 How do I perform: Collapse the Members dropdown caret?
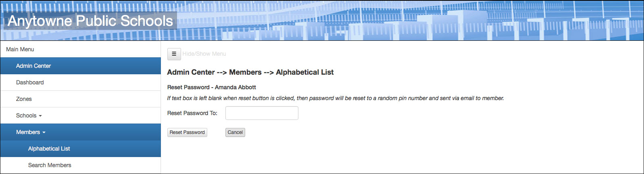[x=44, y=132]
